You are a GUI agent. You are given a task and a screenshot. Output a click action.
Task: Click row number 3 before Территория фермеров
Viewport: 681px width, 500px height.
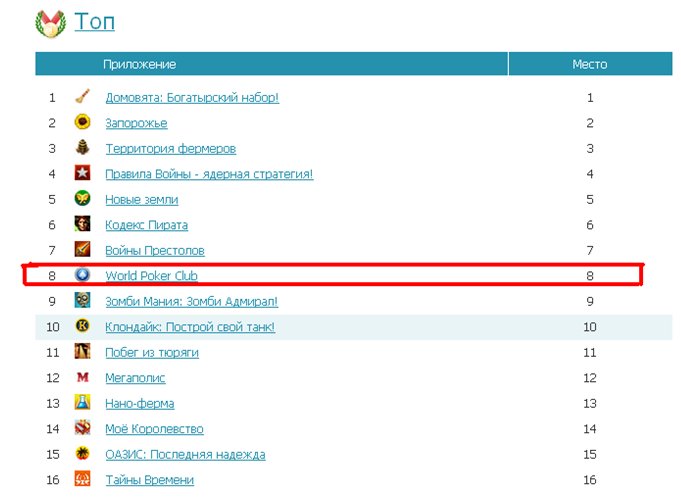(52, 149)
